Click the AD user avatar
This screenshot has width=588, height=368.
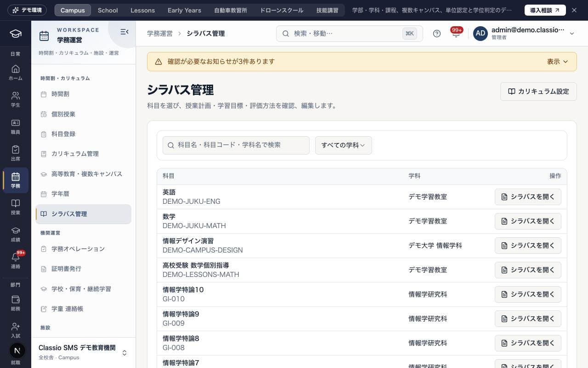481,34
